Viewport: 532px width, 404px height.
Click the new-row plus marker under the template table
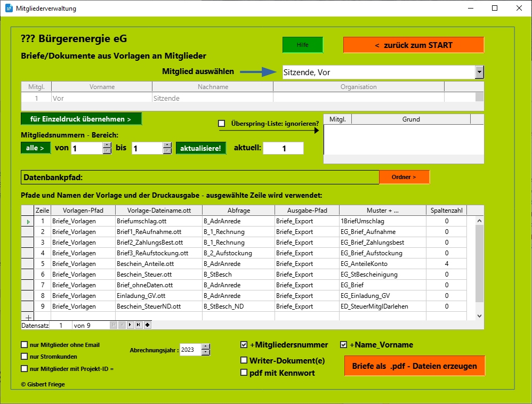[28, 317]
